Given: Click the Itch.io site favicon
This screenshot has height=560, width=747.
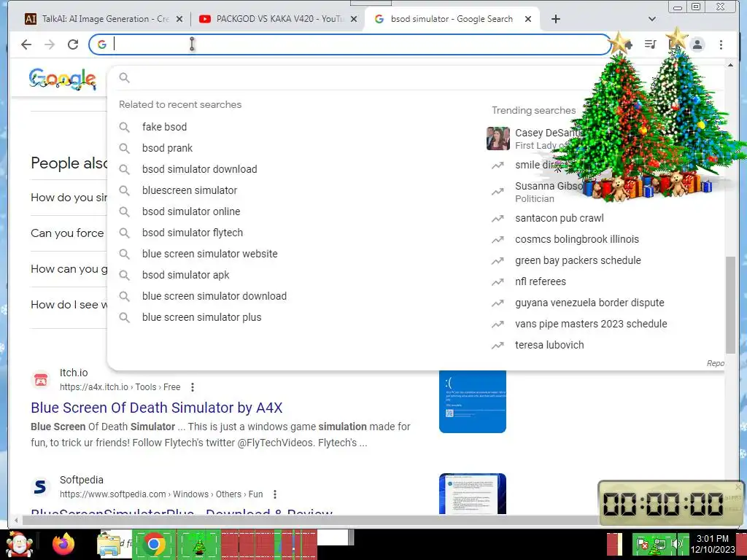Looking at the screenshot, I should pos(41,380).
